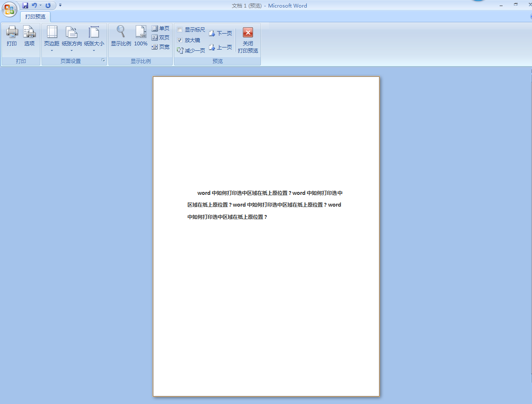Select the 打印预览 ribbon tab
The height and width of the screenshot is (404, 532).
[x=35, y=17]
